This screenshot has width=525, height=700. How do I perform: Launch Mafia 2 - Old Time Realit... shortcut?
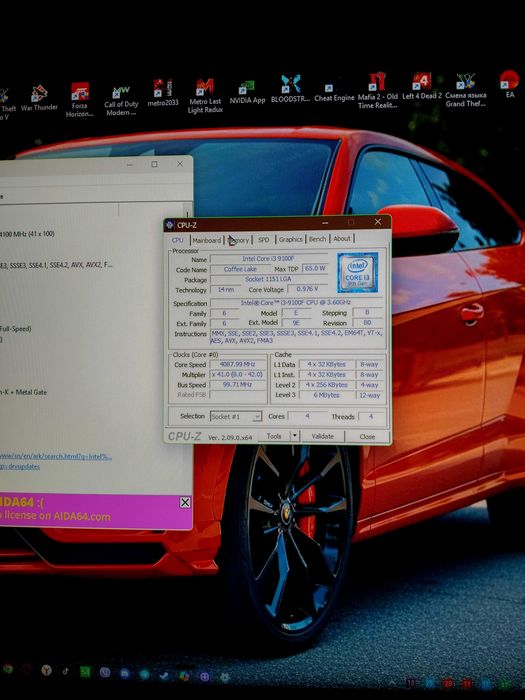pyautogui.click(x=377, y=91)
